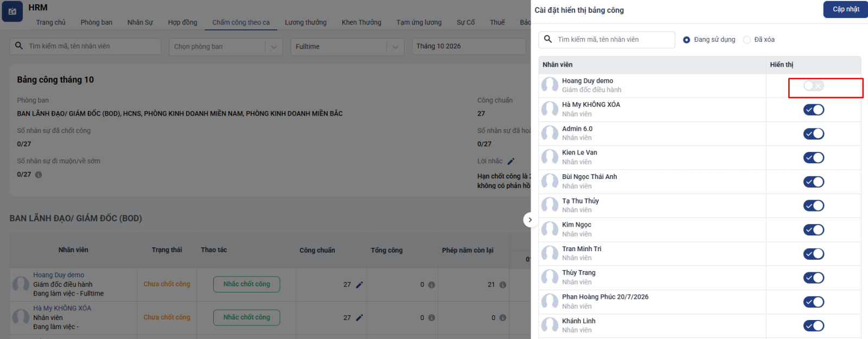Toggle display for Tran Minh Tri

[x=814, y=254]
